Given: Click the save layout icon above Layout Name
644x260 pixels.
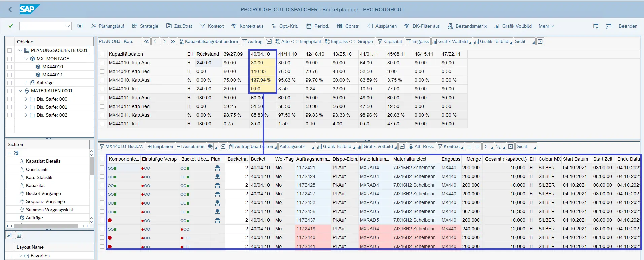Looking at the screenshot, I should [9, 235].
